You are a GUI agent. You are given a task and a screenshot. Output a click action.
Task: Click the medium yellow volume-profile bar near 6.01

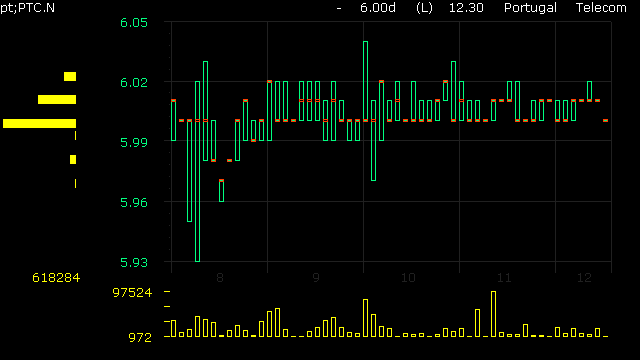pyautogui.click(x=57, y=99)
